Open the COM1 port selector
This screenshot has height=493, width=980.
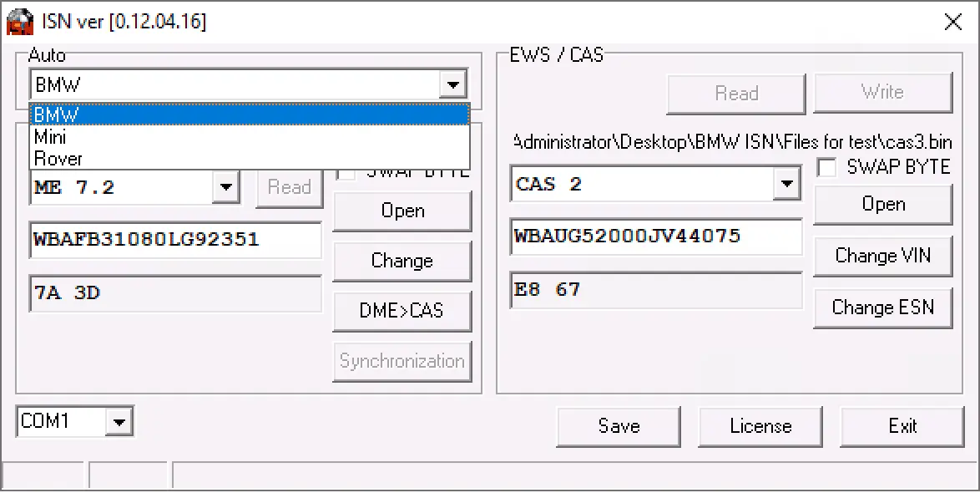[x=119, y=422]
